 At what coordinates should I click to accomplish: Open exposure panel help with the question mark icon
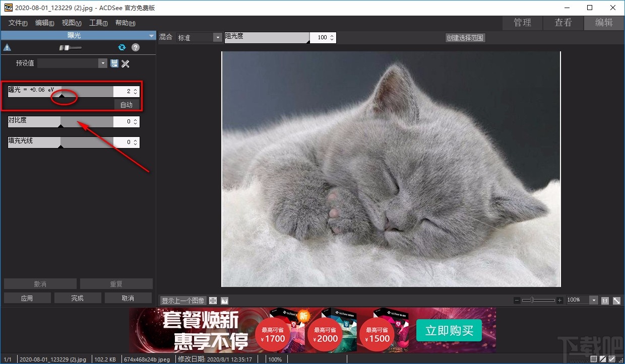click(135, 47)
